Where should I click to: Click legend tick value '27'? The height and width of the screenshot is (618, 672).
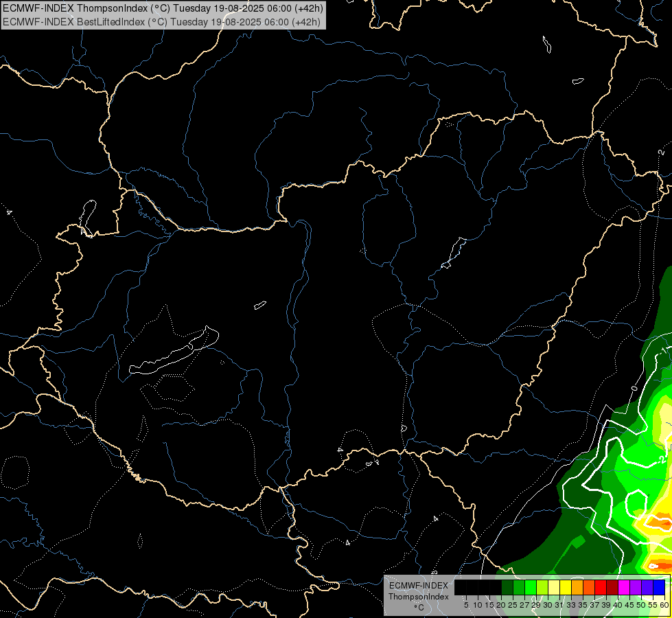[x=524, y=605]
